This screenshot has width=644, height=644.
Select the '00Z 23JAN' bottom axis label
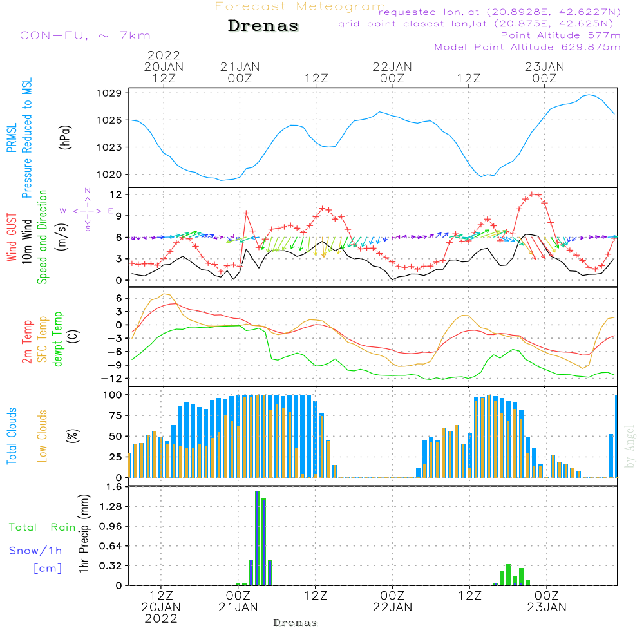coord(547,601)
